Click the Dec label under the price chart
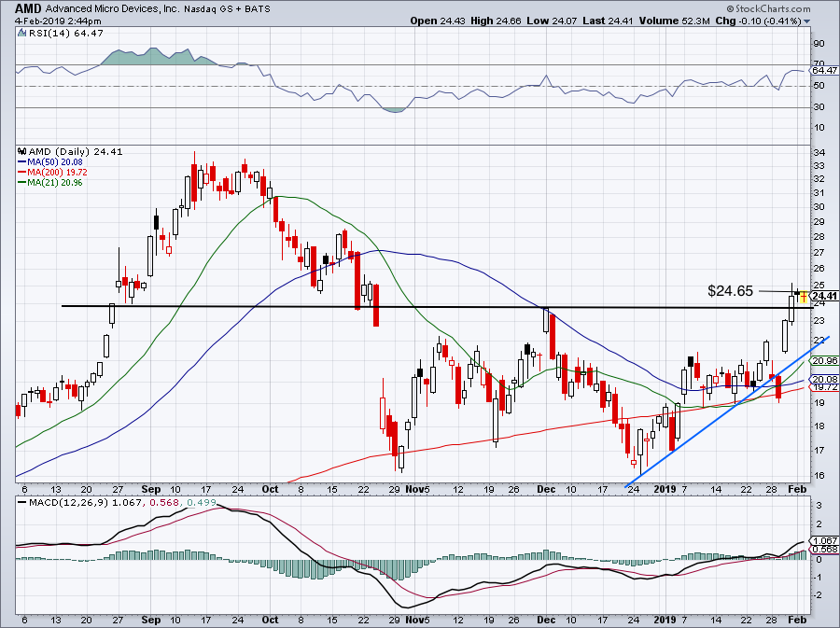This screenshot has height=628, width=840. (x=546, y=489)
